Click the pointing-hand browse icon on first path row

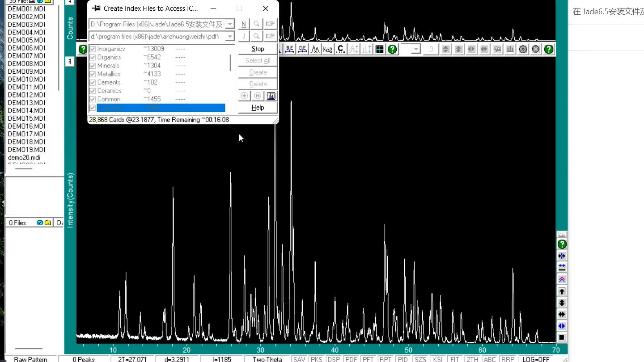[x=270, y=24]
